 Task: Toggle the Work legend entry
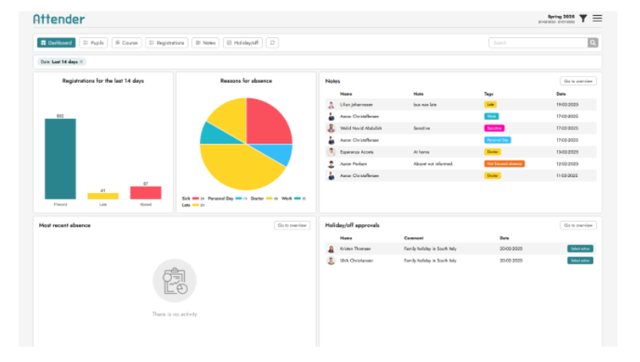(293, 199)
